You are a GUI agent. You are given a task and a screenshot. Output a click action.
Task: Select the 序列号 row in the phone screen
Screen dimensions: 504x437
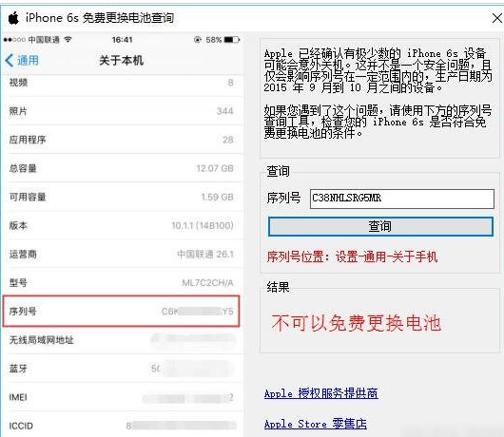pyautogui.click(x=121, y=312)
